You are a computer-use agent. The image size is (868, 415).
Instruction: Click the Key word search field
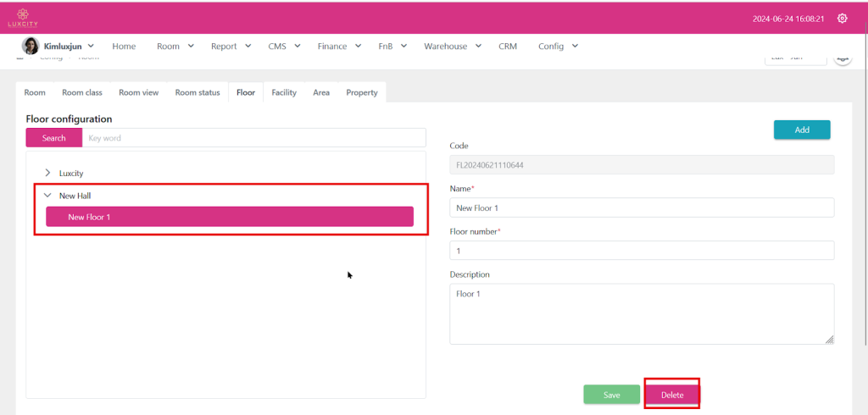(x=254, y=138)
